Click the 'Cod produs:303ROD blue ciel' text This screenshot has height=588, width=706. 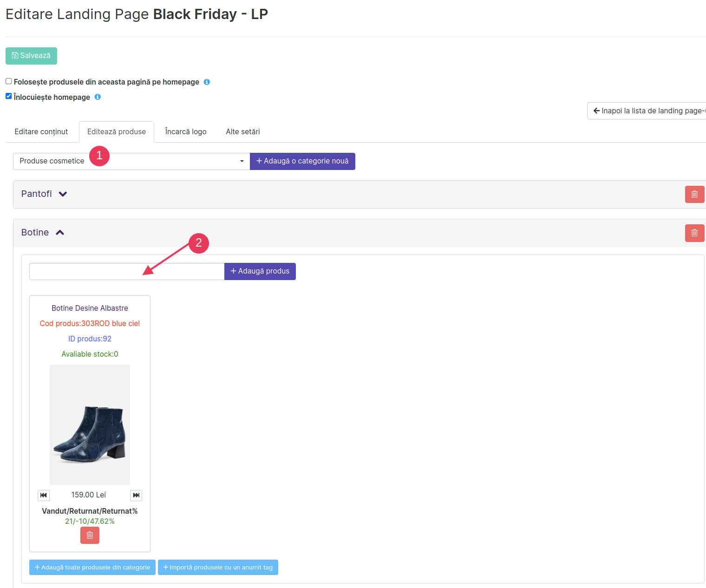tap(90, 324)
